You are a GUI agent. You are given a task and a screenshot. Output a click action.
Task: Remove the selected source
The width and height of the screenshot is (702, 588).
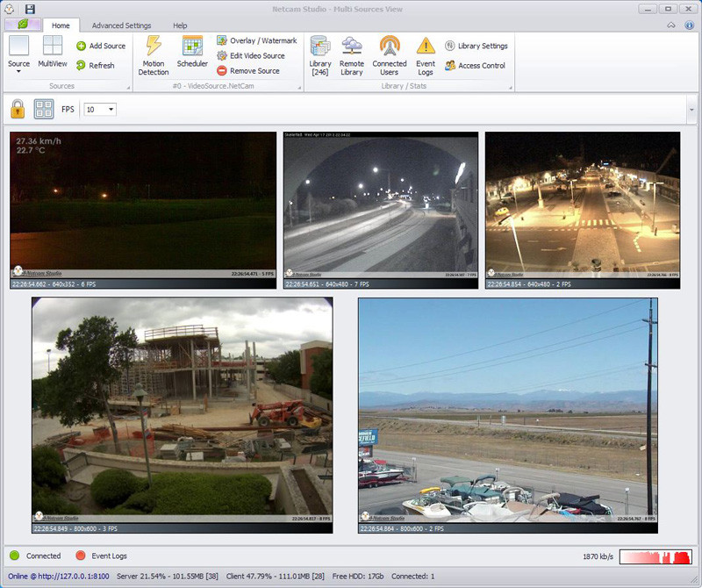click(248, 71)
